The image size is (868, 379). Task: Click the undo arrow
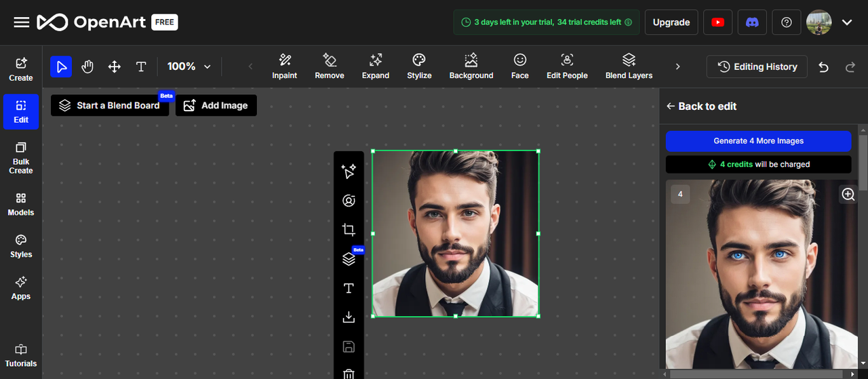823,66
